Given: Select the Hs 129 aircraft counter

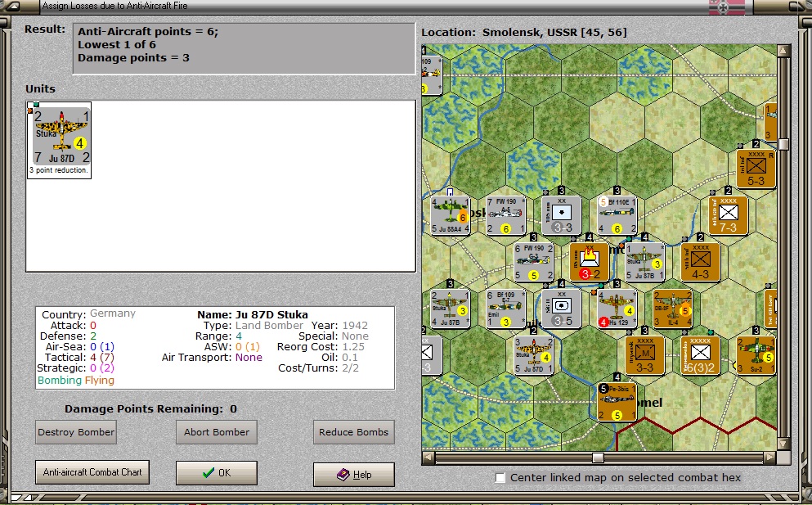Looking at the screenshot, I should point(617,309).
